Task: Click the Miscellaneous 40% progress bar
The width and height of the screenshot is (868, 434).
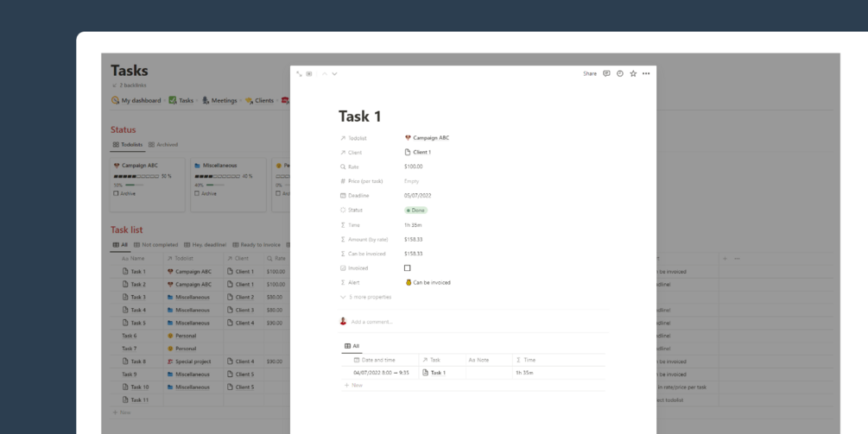Action: [x=217, y=176]
